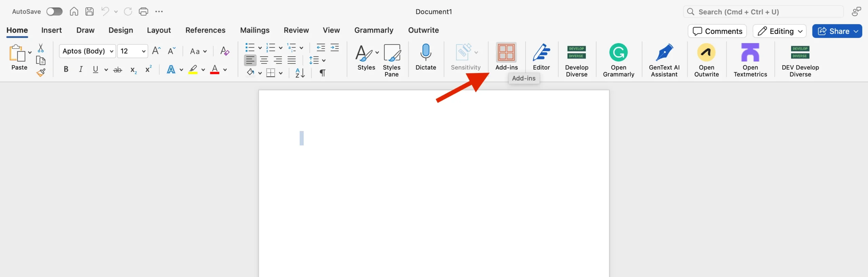Apply the yellow text highlight color
The image size is (868, 277).
tap(193, 70)
